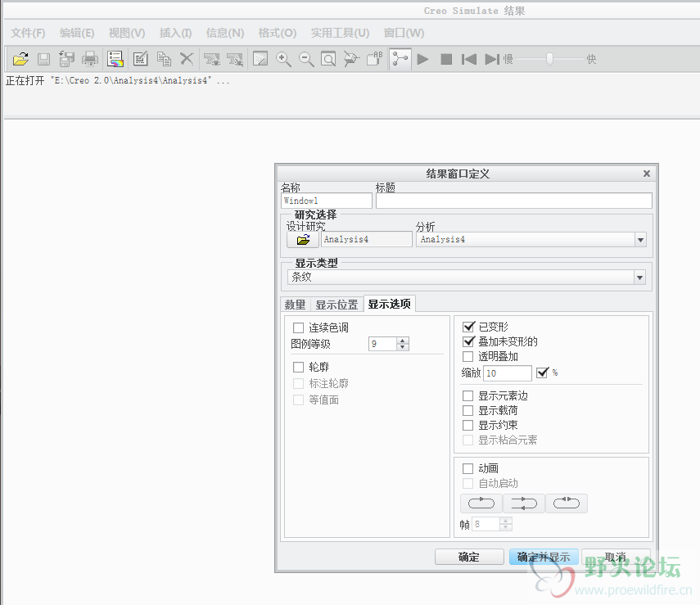Decrease 图例等级 with the down arrow
The image size is (700, 605).
click(x=403, y=347)
